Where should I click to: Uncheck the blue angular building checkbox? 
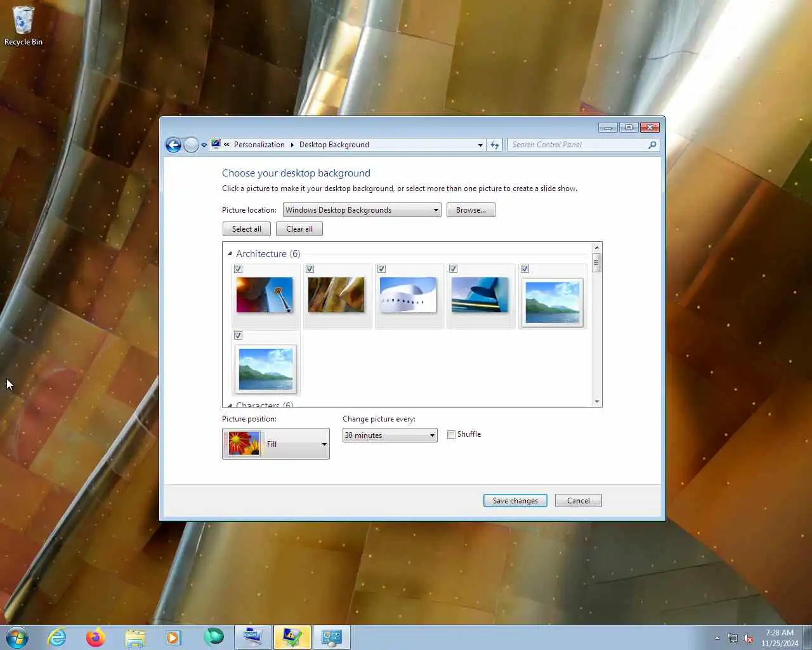click(454, 269)
